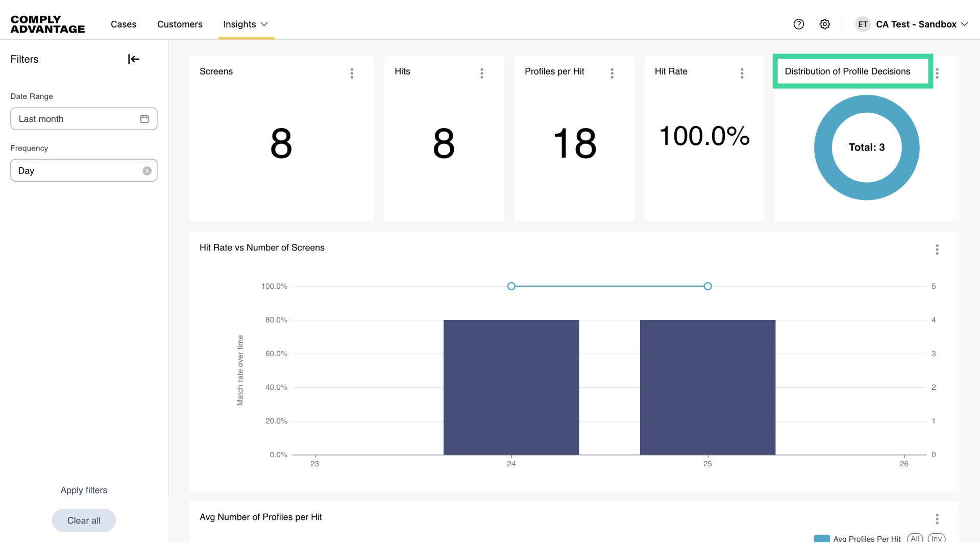The image size is (980, 551).
Task: Collapse the Filters panel
Action: 133,59
